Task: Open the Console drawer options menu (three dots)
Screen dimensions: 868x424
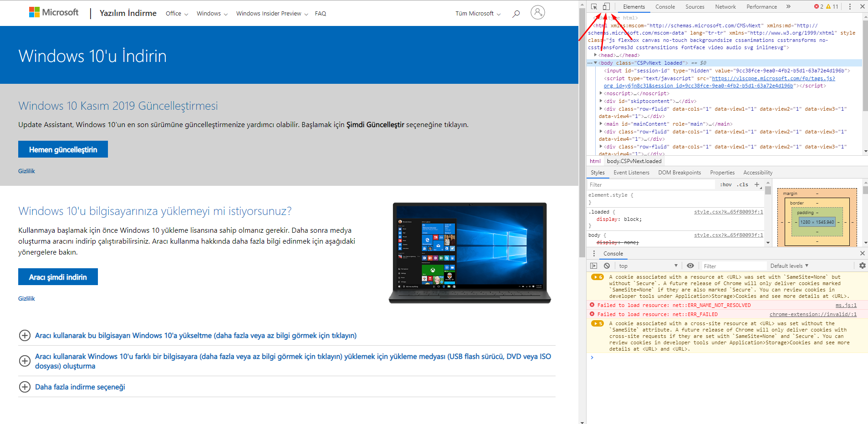Action: tap(594, 254)
